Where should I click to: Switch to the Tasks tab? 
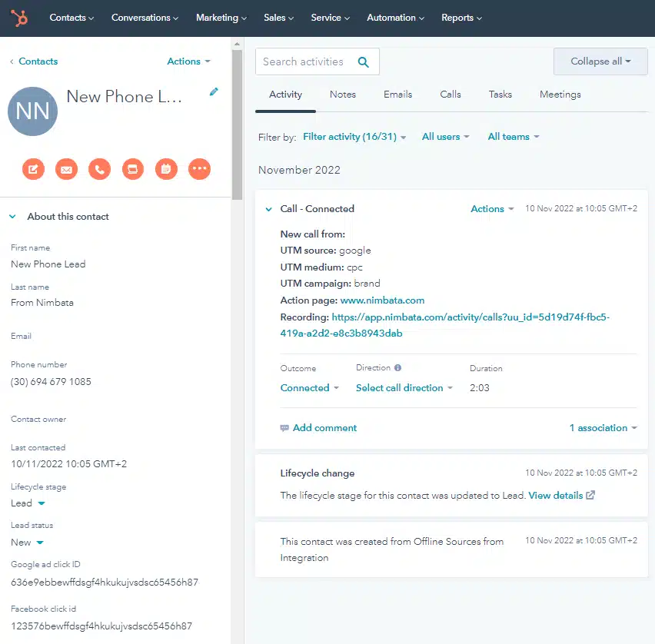pos(500,95)
